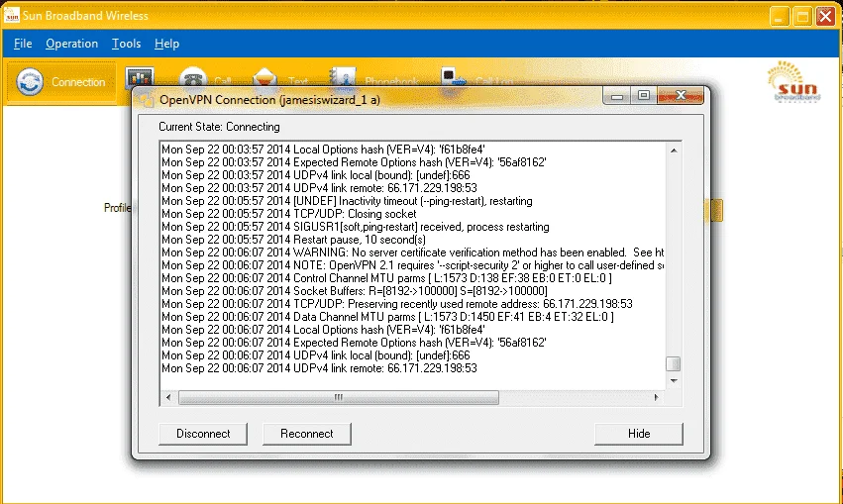
Task: Click the 'Restart pause, 10 second(s)' log line
Action: coord(293,240)
